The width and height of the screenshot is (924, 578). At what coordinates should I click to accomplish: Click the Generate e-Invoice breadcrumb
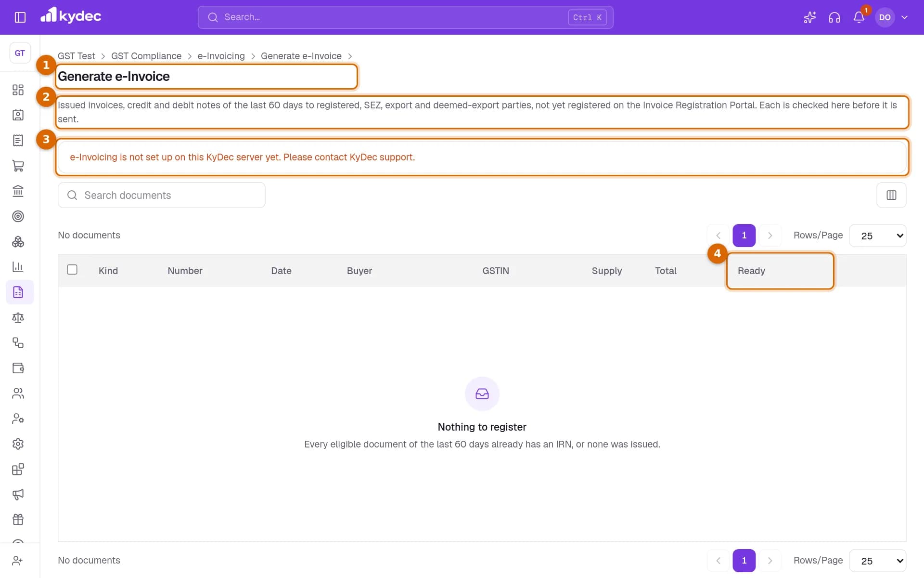(301, 56)
